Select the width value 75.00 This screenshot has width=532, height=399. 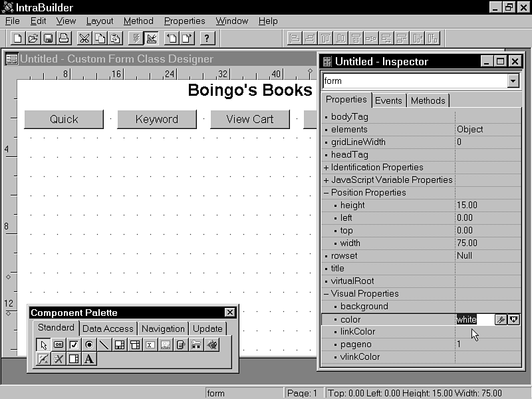pyautogui.click(x=467, y=243)
